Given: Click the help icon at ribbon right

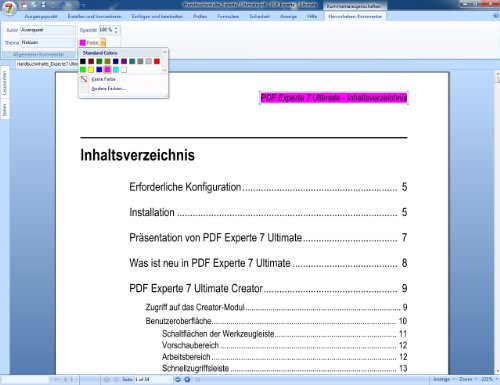Looking at the screenshot, I should point(496,16).
